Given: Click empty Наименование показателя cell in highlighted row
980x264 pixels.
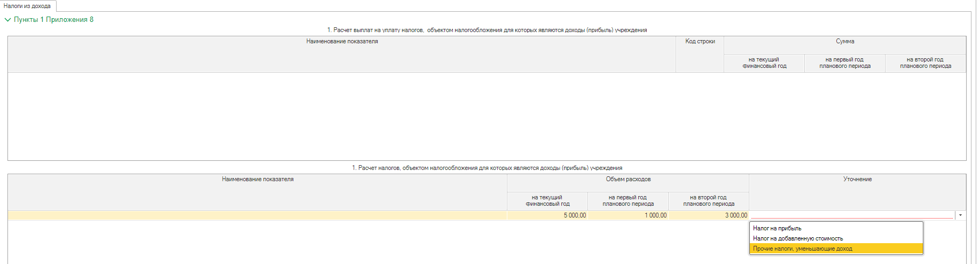Looking at the screenshot, I should tap(257, 215).
